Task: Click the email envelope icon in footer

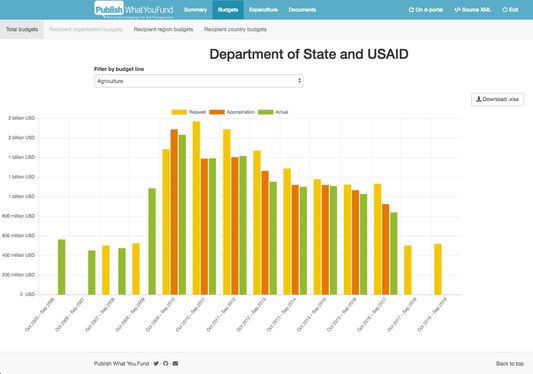Action: click(x=175, y=363)
